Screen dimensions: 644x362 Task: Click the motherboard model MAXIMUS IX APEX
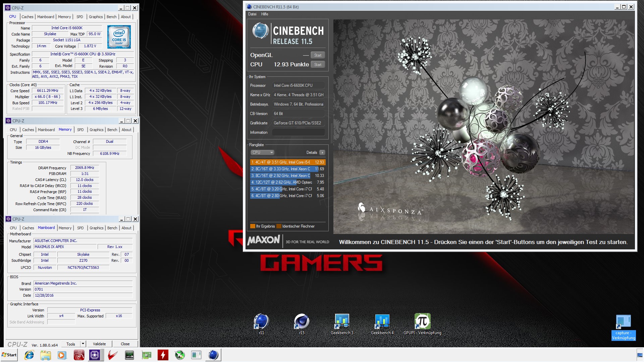click(65, 247)
